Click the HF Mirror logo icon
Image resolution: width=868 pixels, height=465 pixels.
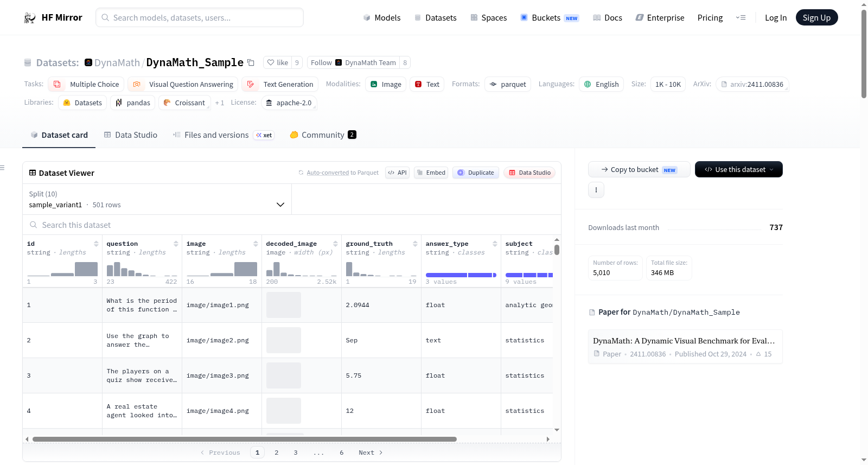[x=30, y=18]
